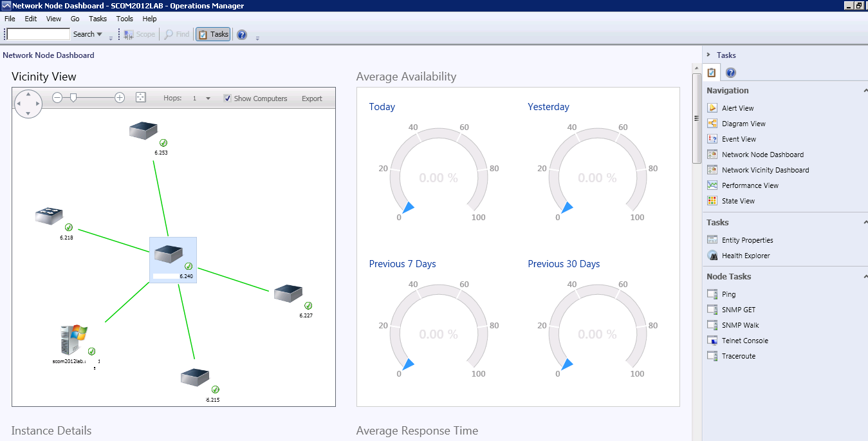
Task: Open the File menu
Action: (x=10, y=19)
